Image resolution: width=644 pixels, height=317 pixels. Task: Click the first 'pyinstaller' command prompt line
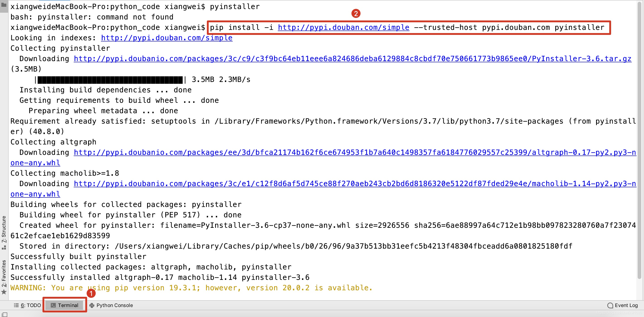pos(135,7)
